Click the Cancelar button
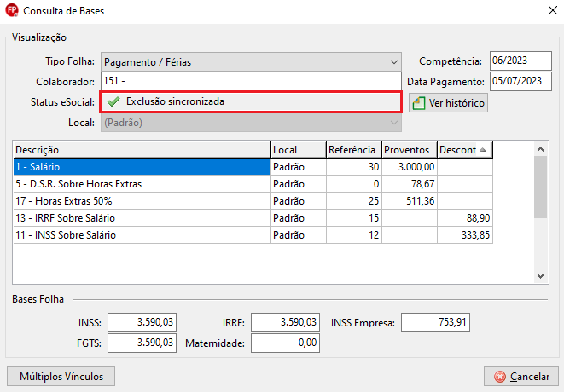Viewport: 564px width, 392px height. [x=521, y=376]
